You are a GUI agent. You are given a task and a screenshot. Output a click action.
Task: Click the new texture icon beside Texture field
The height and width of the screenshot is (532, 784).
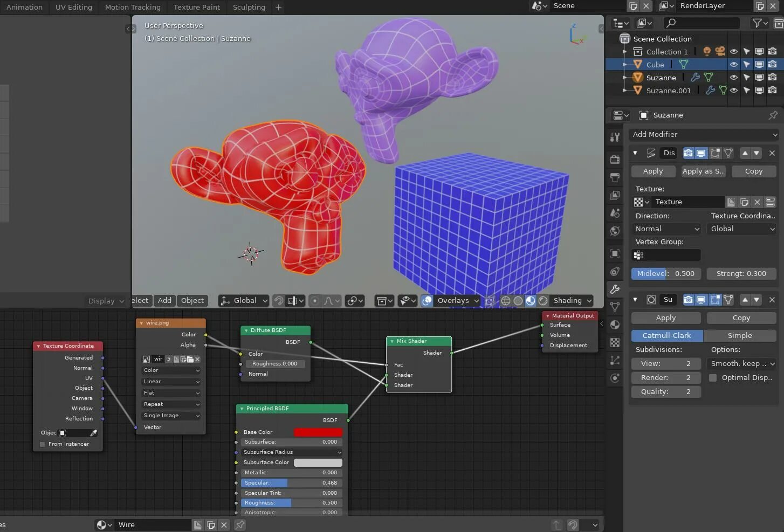pos(744,202)
